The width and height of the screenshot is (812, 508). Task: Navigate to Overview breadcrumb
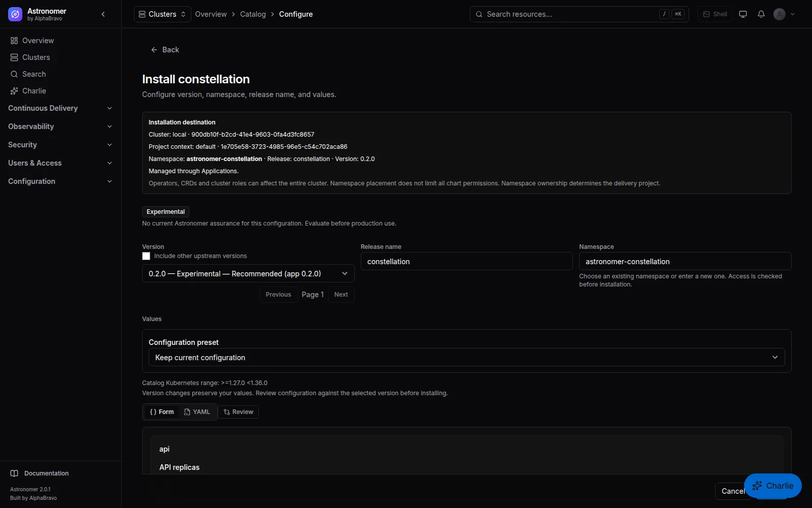pyautogui.click(x=211, y=14)
